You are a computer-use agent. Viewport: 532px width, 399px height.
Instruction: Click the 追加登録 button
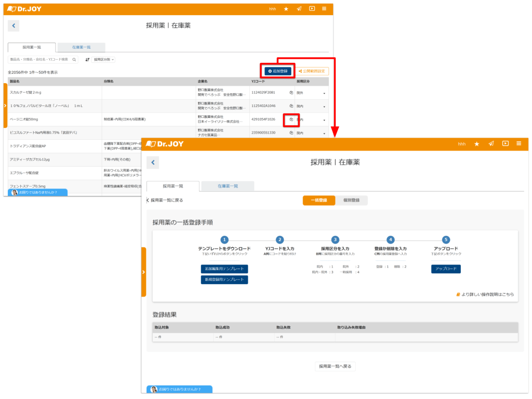[x=277, y=71]
